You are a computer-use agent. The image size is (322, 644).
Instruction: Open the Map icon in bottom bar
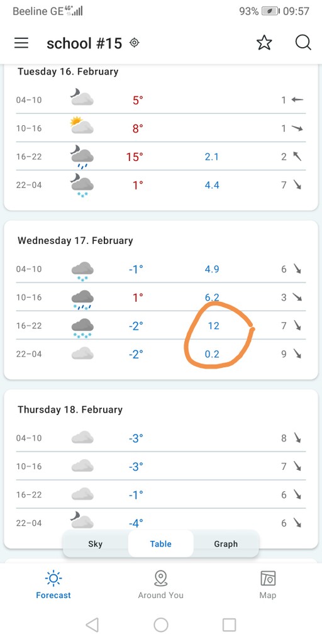pyautogui.click(x=268, y=579)
